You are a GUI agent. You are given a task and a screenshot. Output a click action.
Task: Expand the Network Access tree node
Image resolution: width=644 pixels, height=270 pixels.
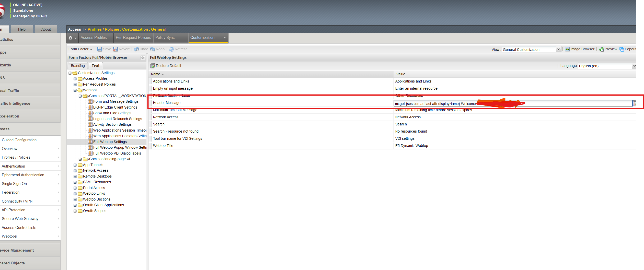75,171
